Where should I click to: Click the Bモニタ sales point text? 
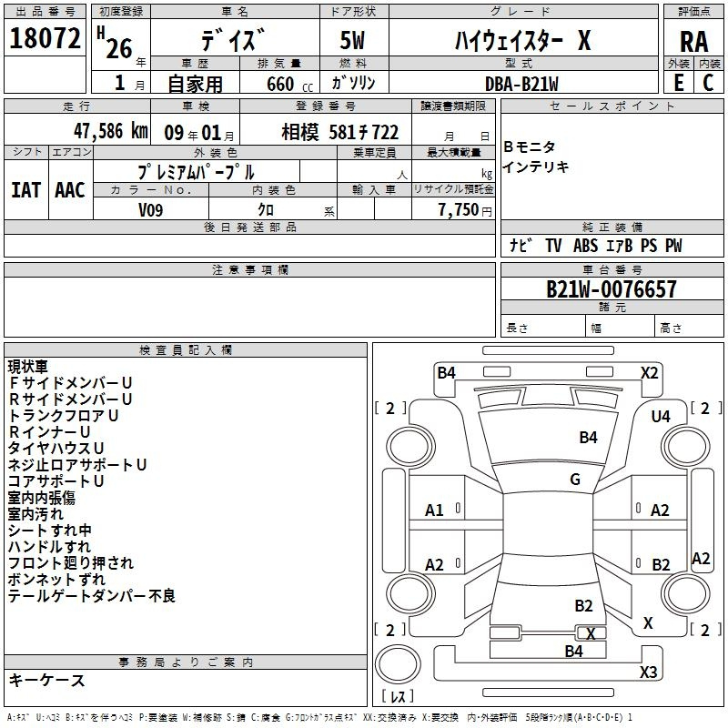click(x=529, y=147)
